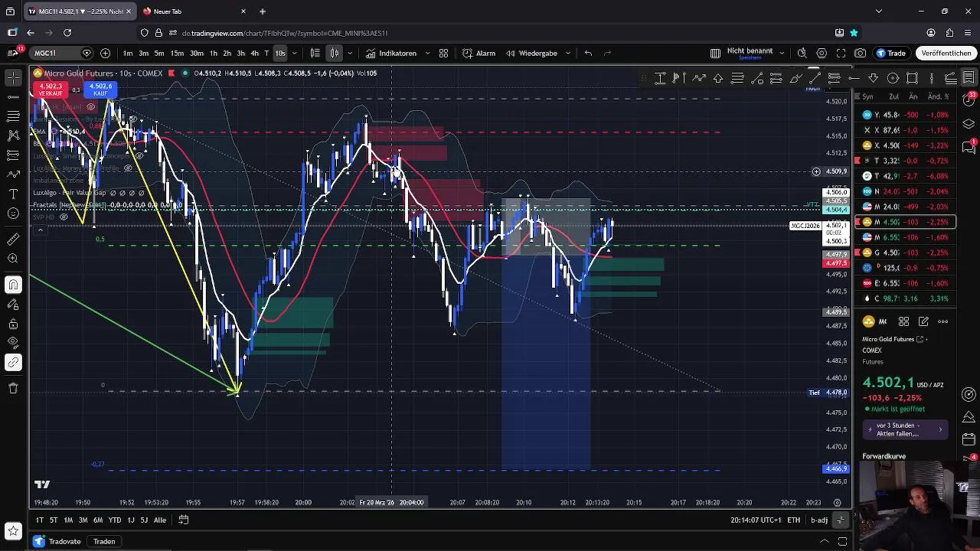980x551 pixels.
Task: Toggle stay in drawing mode pencil-lock
Action: (13, 305)
